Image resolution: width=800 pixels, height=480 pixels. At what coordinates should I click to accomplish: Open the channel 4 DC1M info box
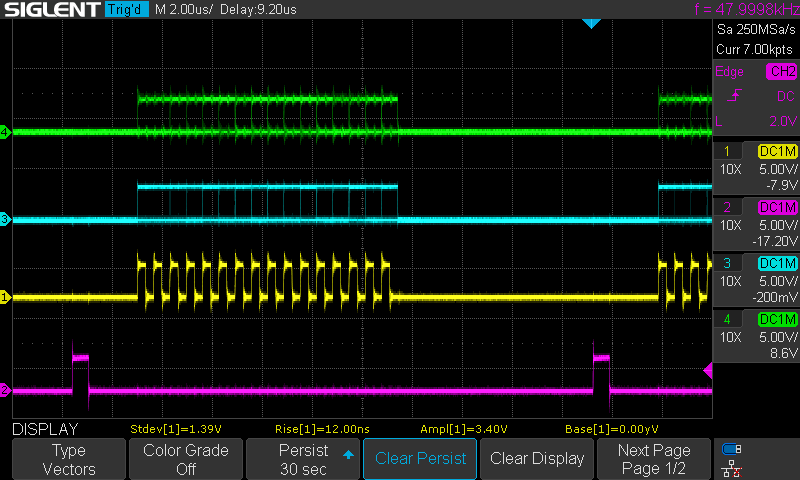pyautogui.click(x=756, y=337)
